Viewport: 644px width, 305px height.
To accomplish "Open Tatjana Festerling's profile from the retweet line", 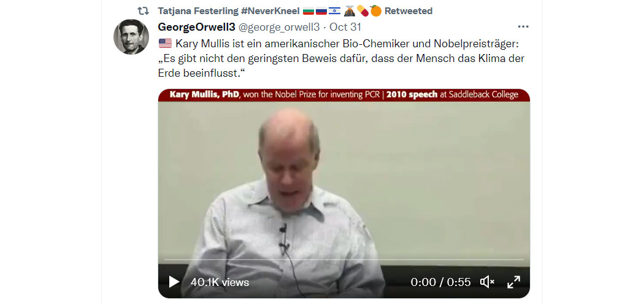I will coord(228,11).
